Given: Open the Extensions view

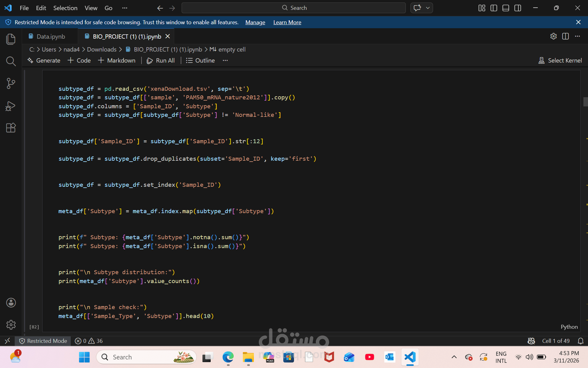Looking at the screenshot, I should 11,128.
